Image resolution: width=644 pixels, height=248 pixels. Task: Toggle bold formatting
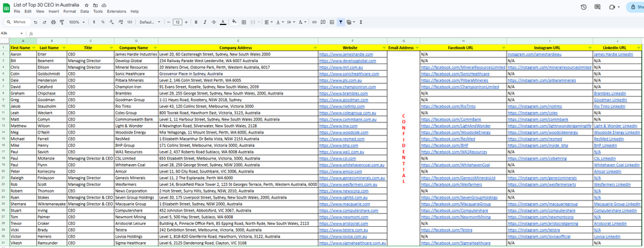click(196, 22)
